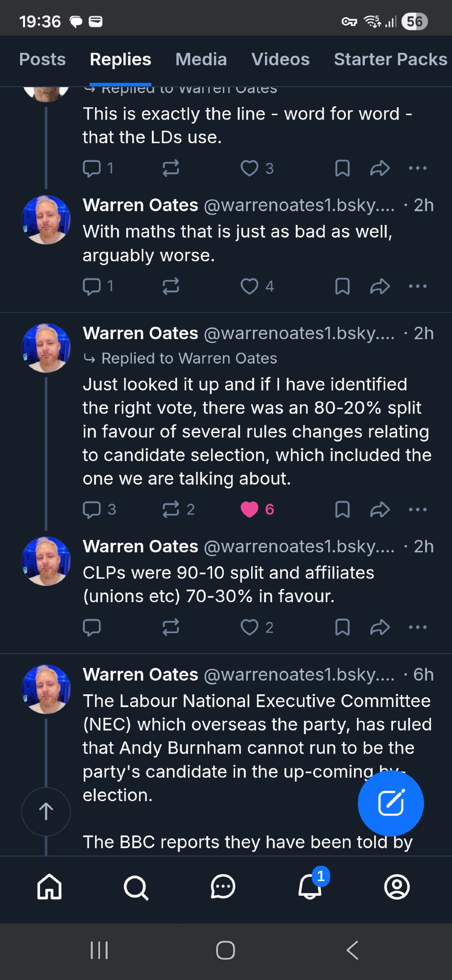Open the compose new post button
Viewport: 452px width, 980px height.
pyautogui.click(x=390, y=803)
